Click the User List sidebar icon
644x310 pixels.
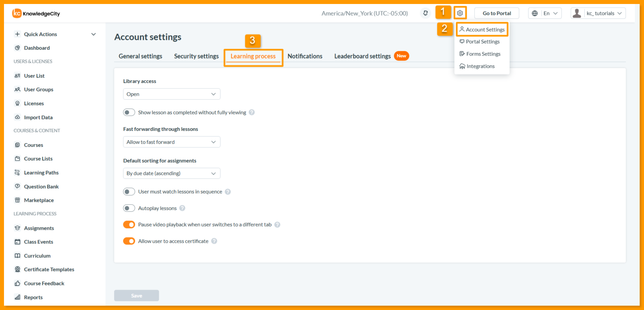18,76
